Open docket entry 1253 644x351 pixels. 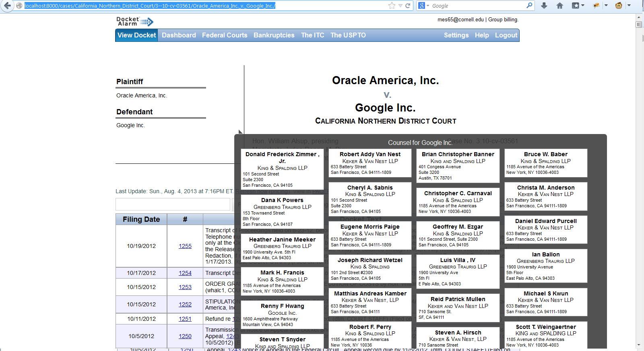point(185,287)
